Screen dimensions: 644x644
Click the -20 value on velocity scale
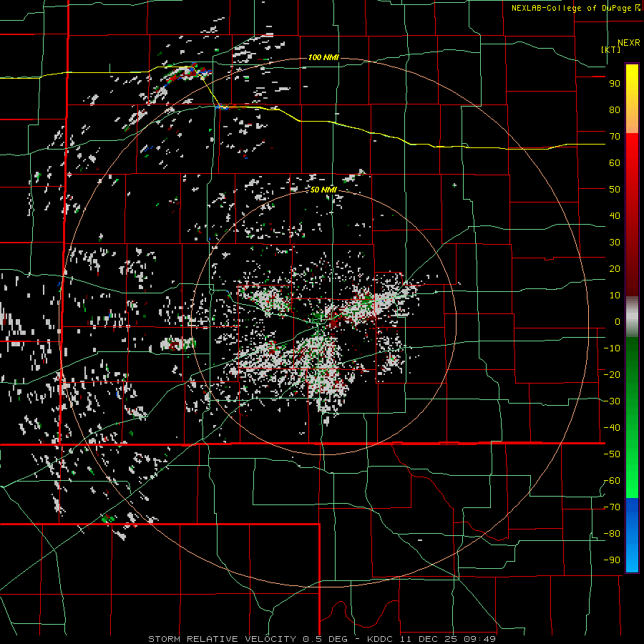coord(612,374)
